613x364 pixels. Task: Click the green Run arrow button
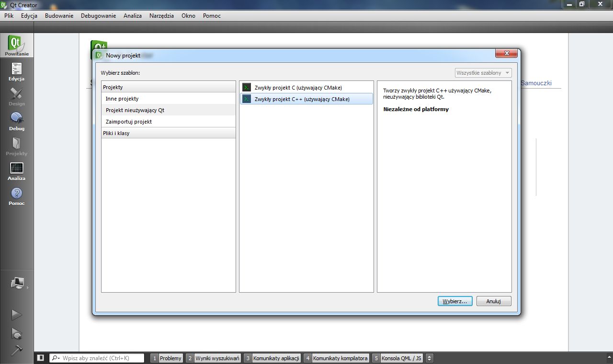(x=17, y=315)
